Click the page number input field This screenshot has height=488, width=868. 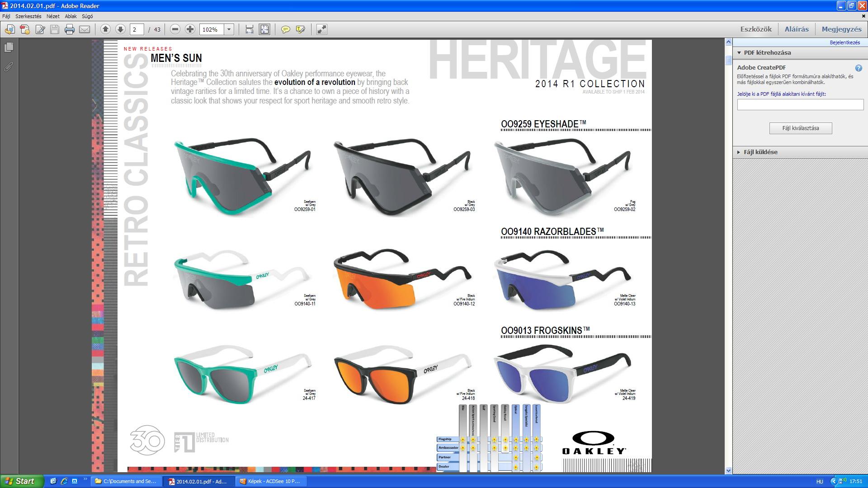(x=137, y=29)
